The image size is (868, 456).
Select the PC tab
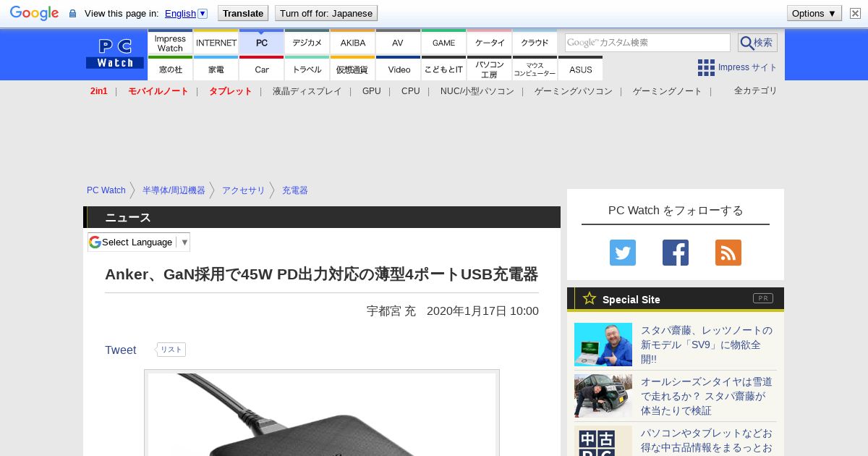point(262,42)
